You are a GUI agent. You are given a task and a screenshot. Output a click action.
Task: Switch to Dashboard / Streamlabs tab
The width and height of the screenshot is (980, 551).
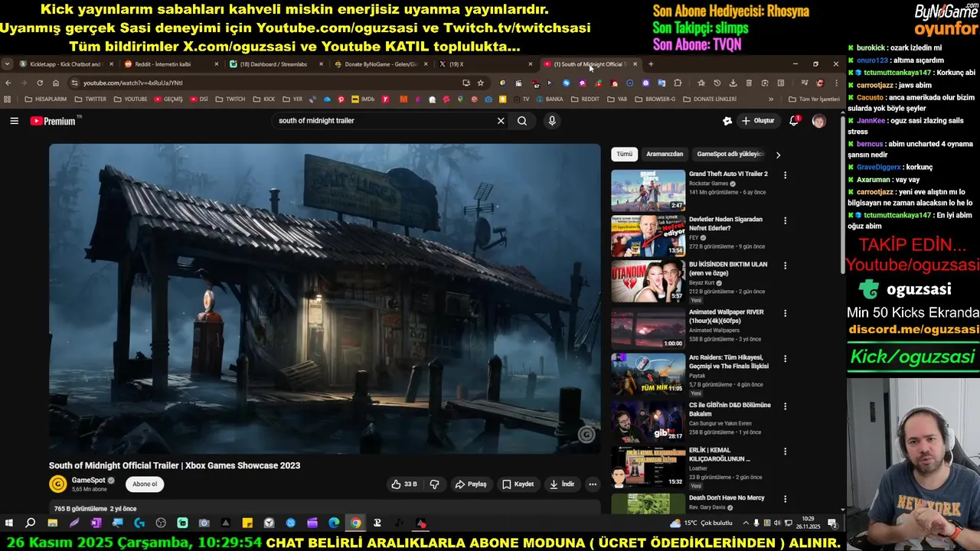click(x=276, y=64)
